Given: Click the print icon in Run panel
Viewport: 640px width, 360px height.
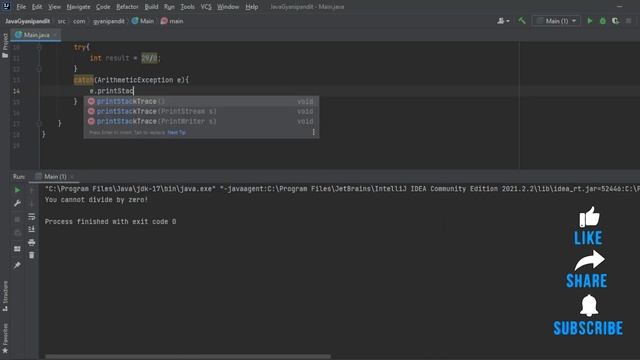Looking at the screenshot, I should pyautogui.click(x=31, y=242).
